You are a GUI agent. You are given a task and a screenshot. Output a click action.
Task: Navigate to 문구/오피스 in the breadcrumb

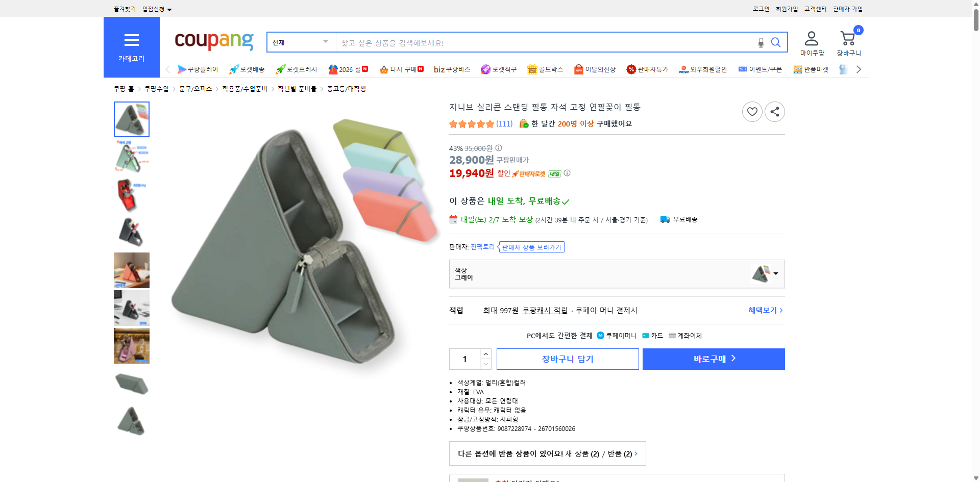pos(195,88)
